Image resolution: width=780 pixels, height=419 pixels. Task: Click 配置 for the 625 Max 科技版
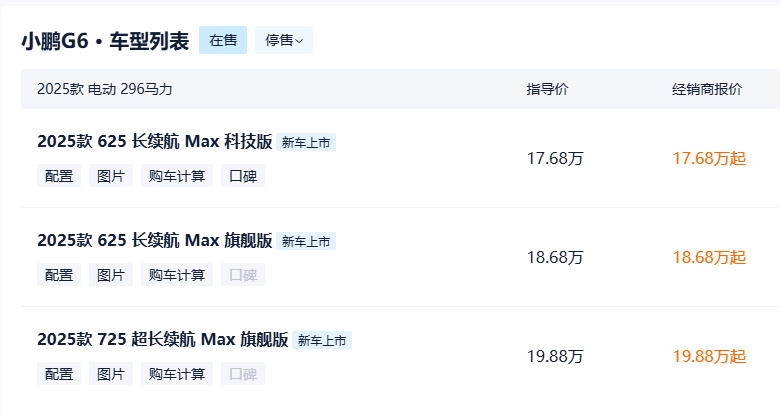pyautogui.click(x=59, y=176)
